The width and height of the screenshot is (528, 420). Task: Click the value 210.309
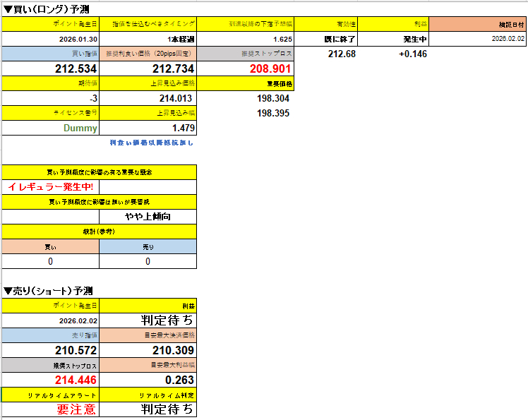pos(148,350)
